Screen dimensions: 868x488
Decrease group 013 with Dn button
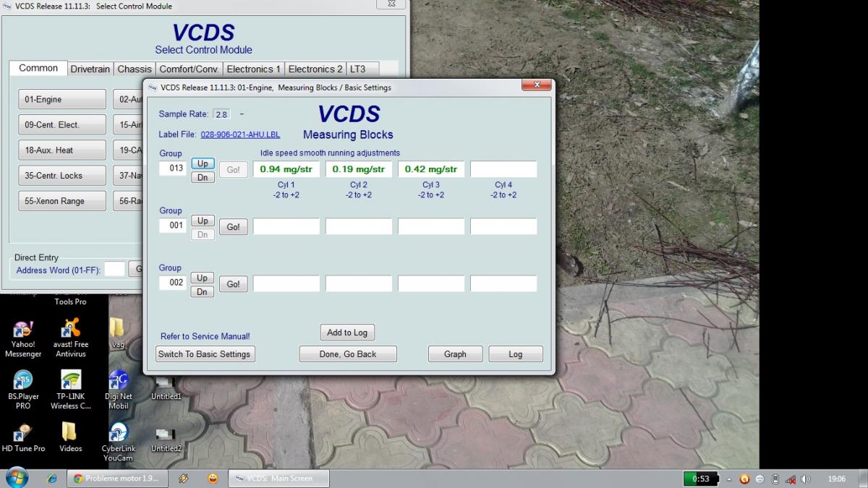[x=203, y=177]
